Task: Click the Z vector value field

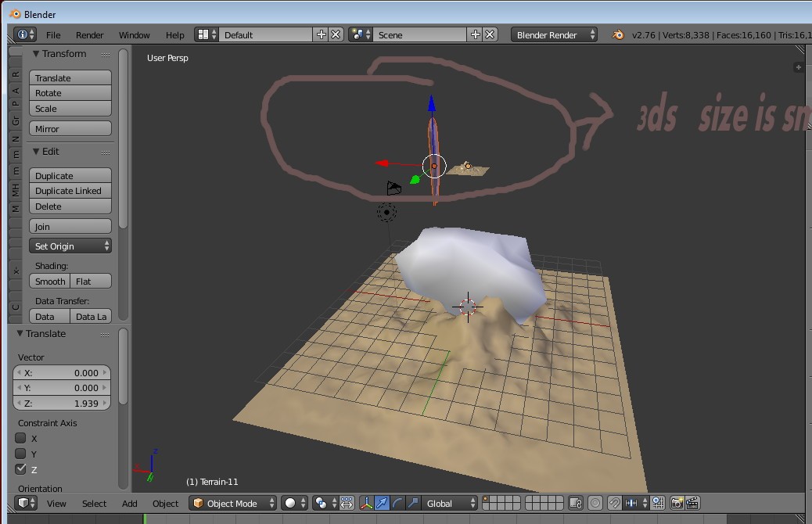Action: [62, 404]
